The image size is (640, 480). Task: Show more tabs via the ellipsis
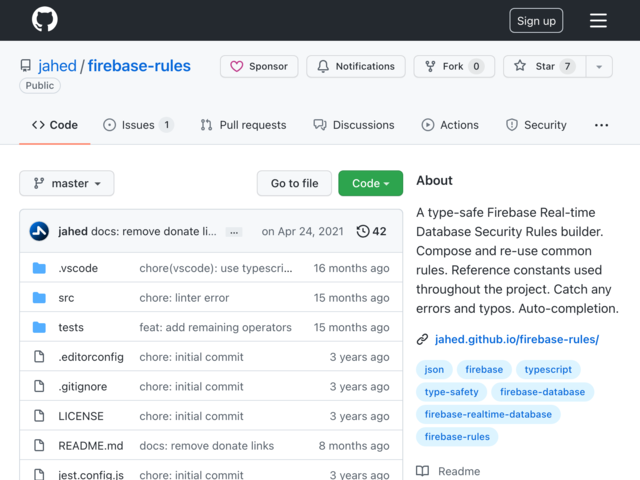[601, 125]
